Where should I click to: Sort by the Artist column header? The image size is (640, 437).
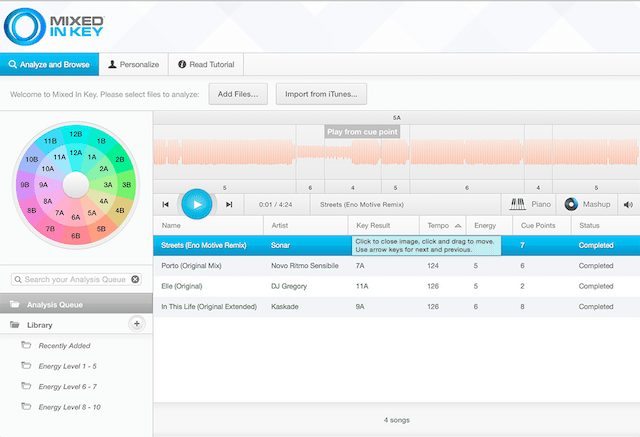click(x=306, y=226)
